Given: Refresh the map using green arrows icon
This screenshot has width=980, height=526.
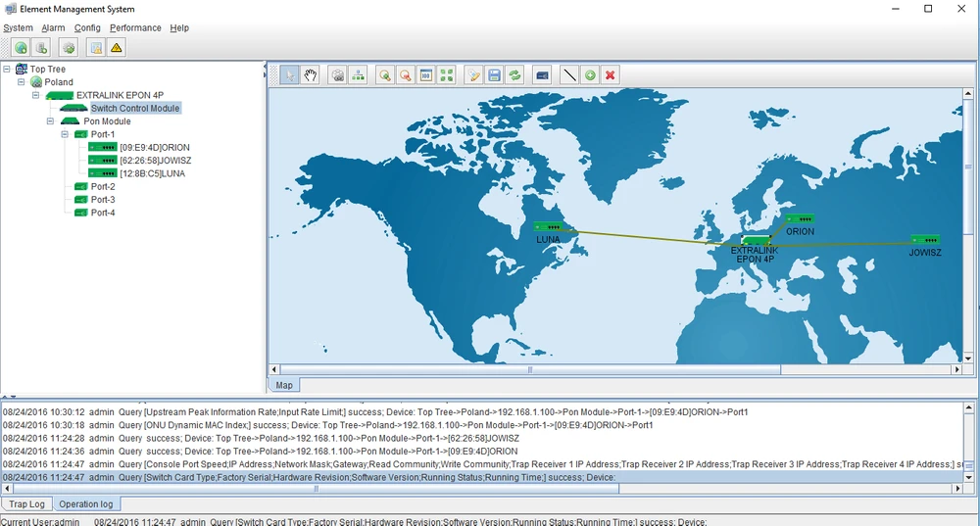Looking at the screenshot, I should click(x=514, y=74).
